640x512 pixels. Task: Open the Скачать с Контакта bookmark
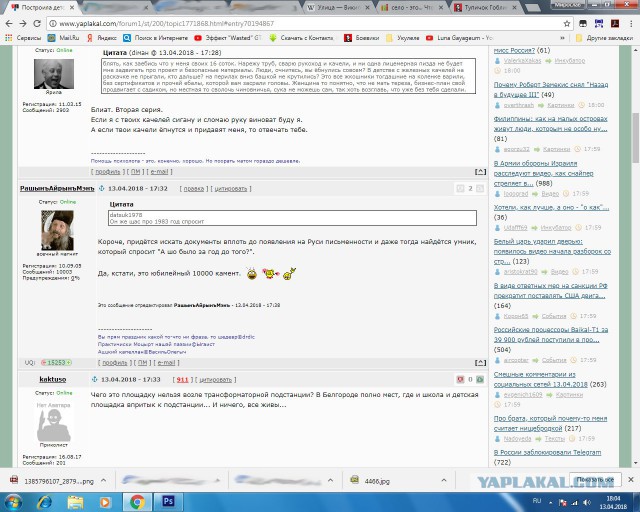pos(301,38)
